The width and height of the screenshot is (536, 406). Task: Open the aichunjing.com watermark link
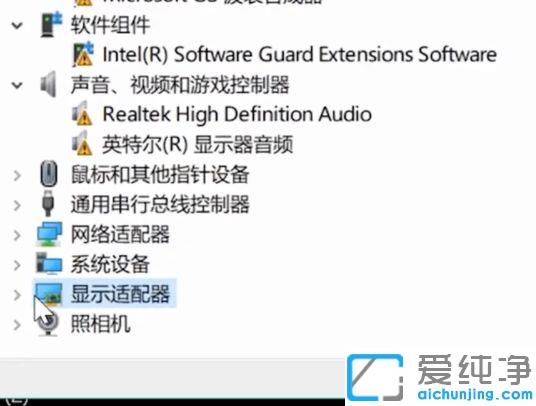(x=475, y=394)
